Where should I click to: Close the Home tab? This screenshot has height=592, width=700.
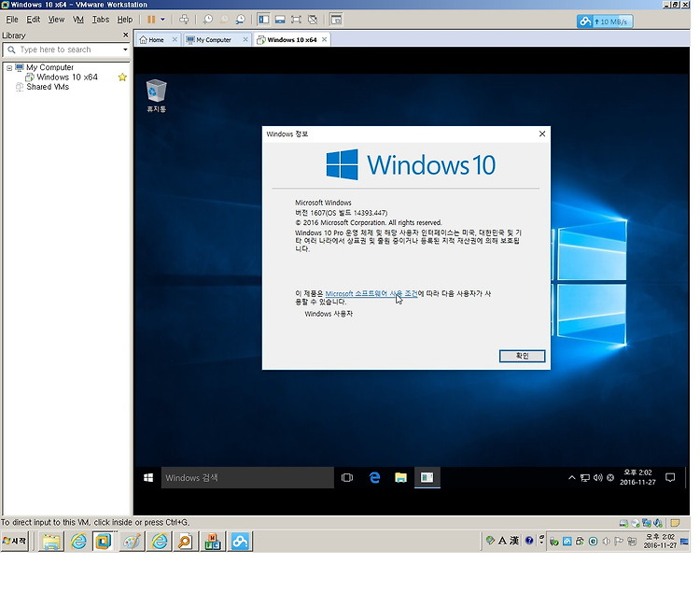point(175,40)
